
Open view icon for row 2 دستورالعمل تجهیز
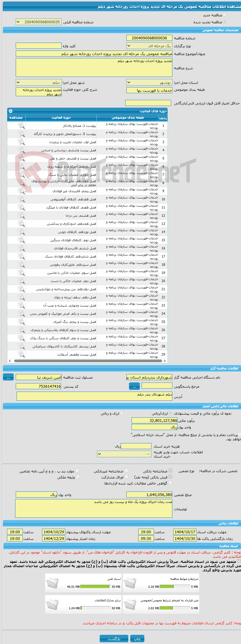(x=21, y=134)
